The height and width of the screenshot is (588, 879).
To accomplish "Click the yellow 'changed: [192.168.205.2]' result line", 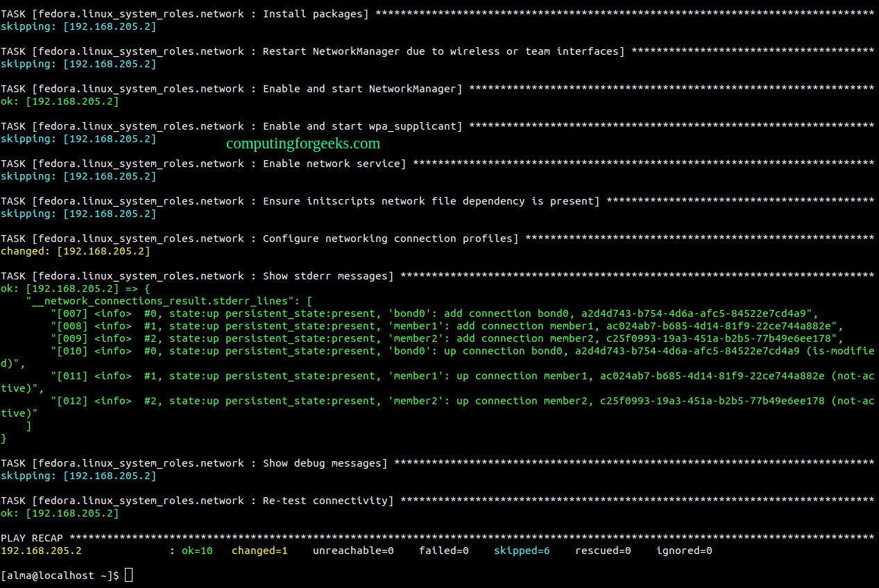I will pyautogui.click(x=75, y=251).
